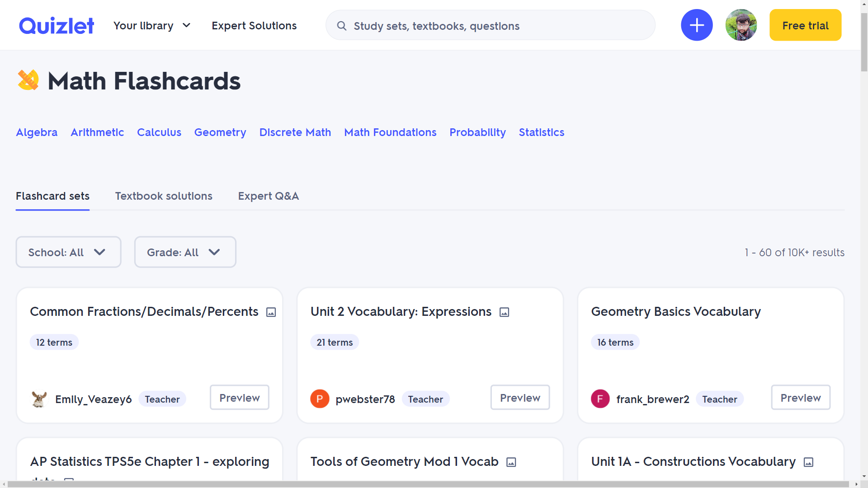Screen dimensions: 868x488
Task: Open the Grade: All filter dropdown
Action: tap(185, 252)
